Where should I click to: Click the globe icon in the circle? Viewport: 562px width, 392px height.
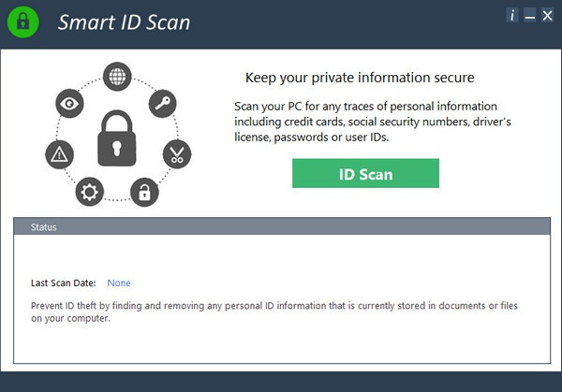coord(117,76)
